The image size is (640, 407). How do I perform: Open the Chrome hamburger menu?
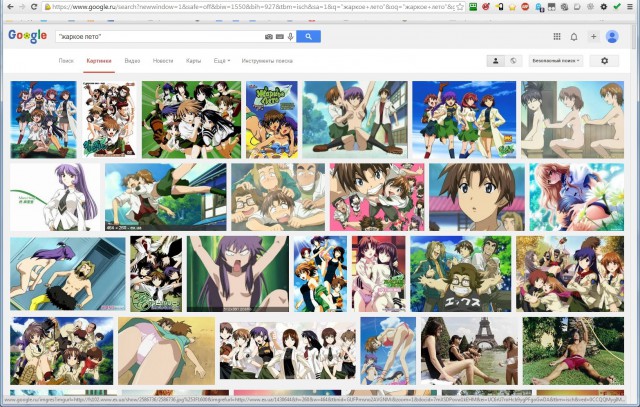(x=631, y=7)
